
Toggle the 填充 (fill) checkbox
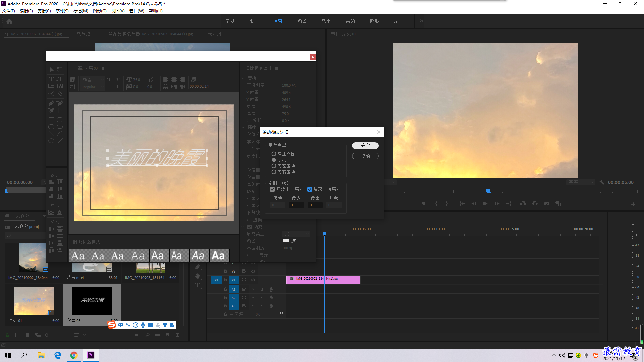tap(250, 227)
